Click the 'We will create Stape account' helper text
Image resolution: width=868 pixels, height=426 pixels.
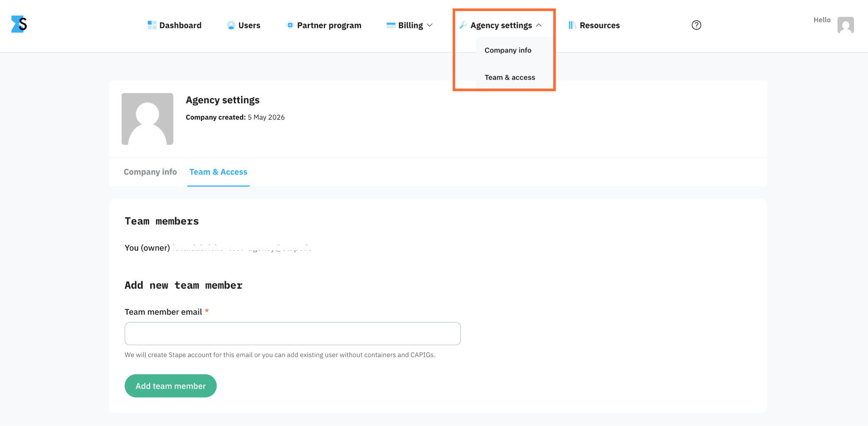(x=280, y=355)
